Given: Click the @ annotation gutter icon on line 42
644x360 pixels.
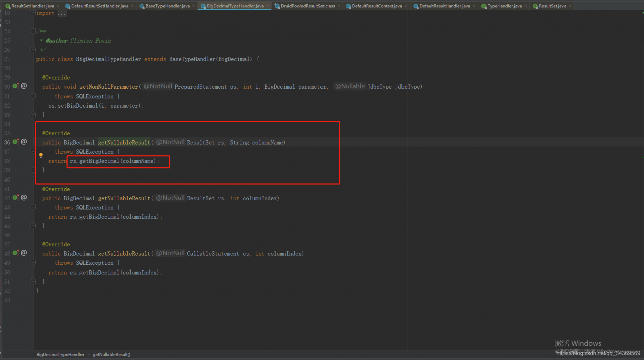Looking at the screenshot, I should tap(24, 198).
